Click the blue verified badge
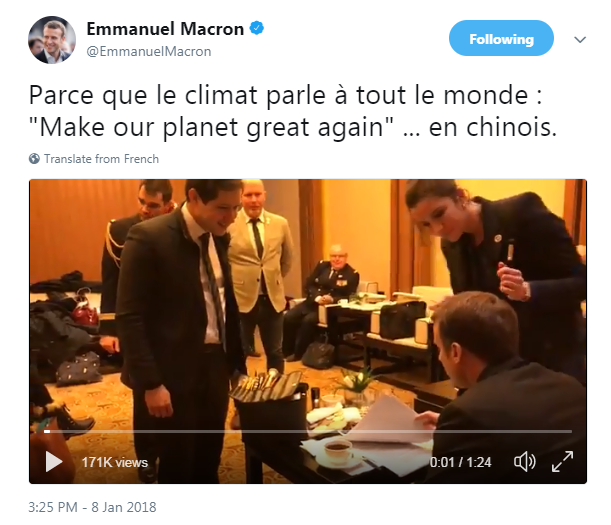Viewport: 611px width, 525px height. click(257, 28)
